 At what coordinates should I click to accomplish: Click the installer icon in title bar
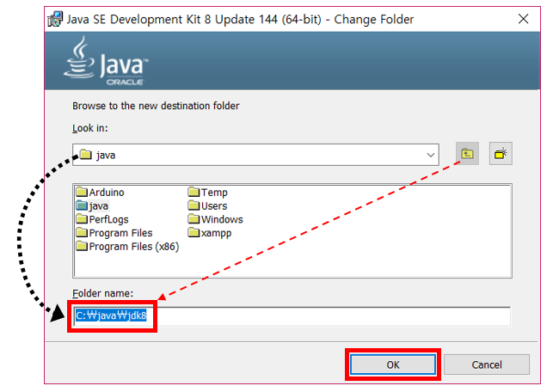coord(55,19)
